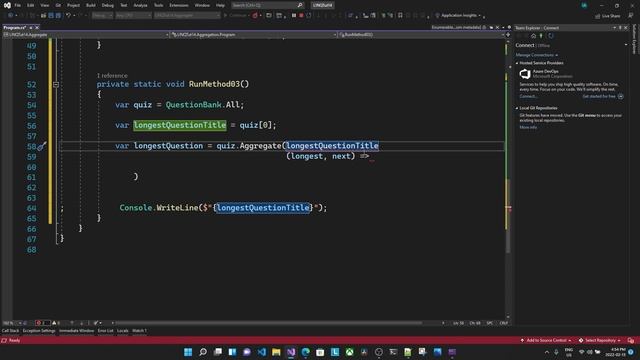Viewport: 640px width, 360px height.
Task: Click the Team Explorer Refresh icon
Action: coord(551,36)
